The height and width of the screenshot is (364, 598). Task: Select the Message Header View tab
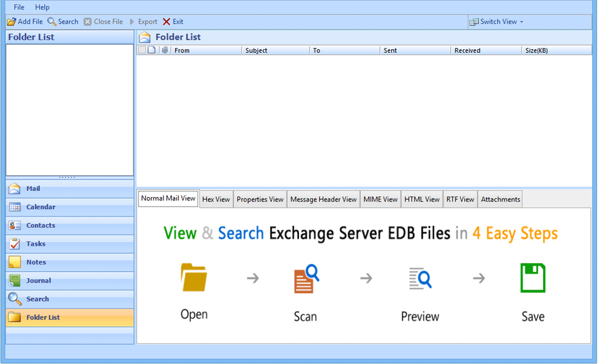(x=323, y=199)
